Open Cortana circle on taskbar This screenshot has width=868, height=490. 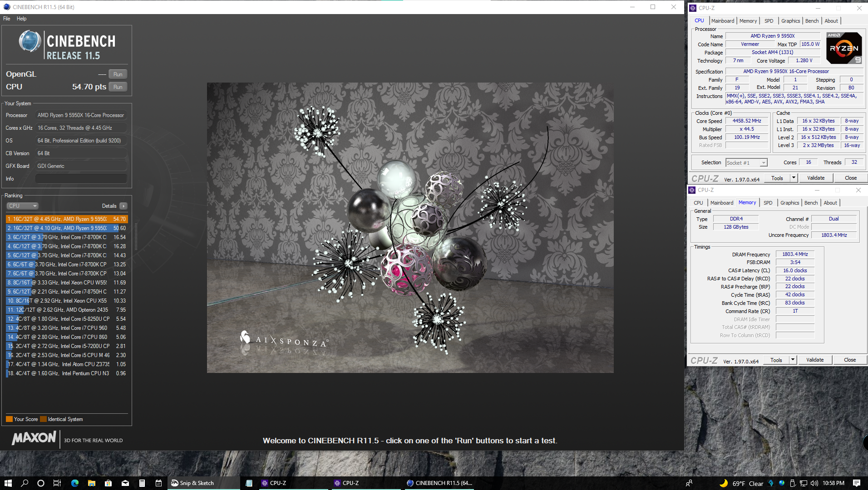[x=41, y=483]
